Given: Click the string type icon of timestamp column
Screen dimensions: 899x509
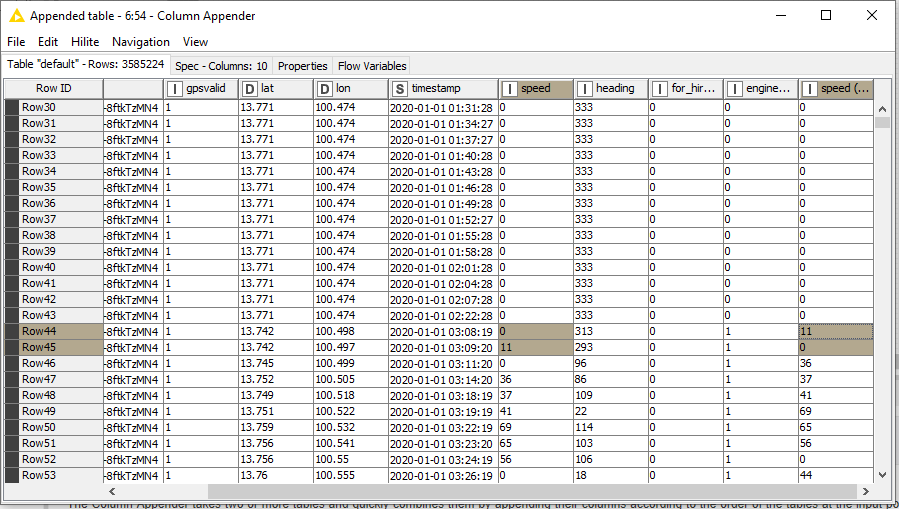Looking at the screenshot, I should pyautogui.click(x=400, y=89).
